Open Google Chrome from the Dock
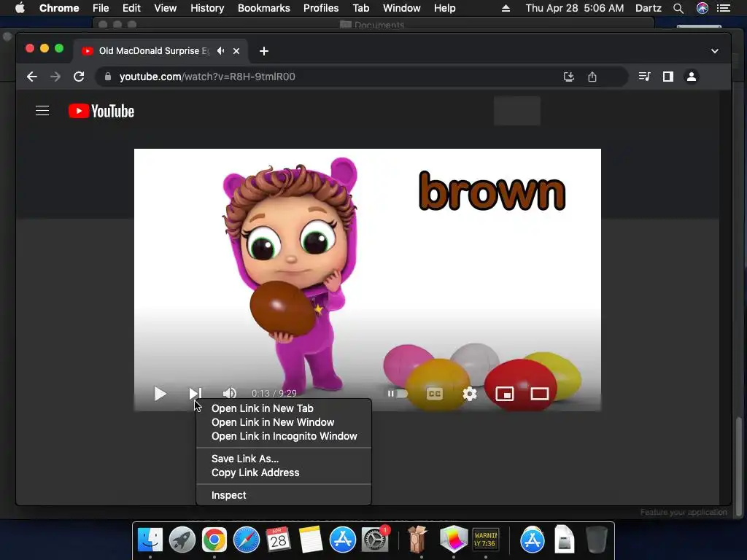The image size is (747, 560). 214,540
